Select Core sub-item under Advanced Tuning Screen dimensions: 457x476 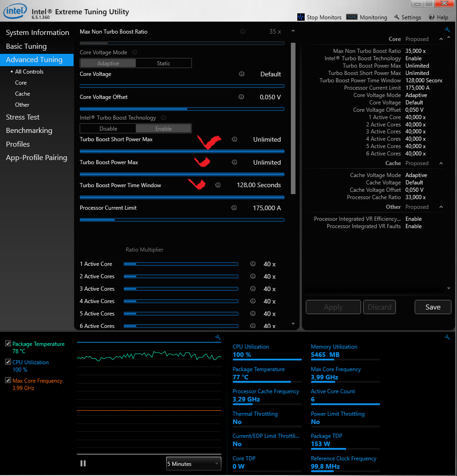tap(21, 83)
